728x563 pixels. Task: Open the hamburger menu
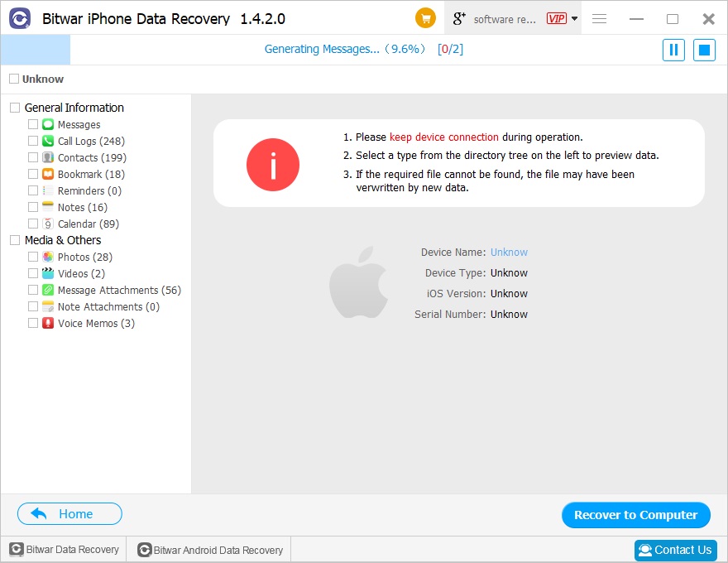(599, 18)
